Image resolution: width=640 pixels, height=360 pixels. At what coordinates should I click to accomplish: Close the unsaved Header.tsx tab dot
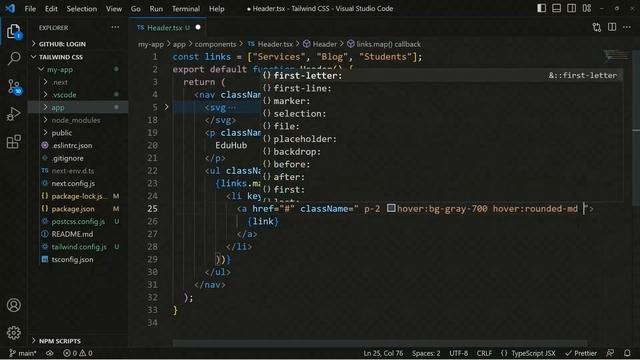click(198, 27)
